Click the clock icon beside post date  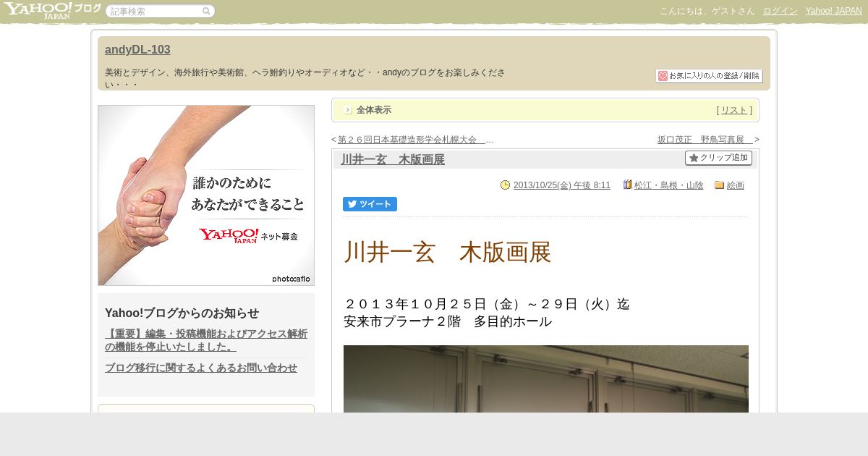(505, 185)
